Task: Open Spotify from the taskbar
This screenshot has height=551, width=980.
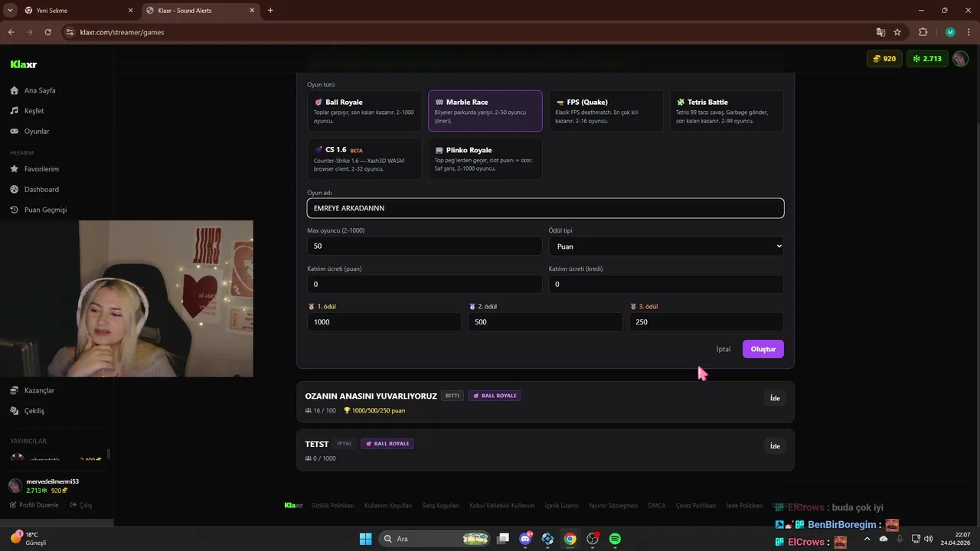Action: (615, 539)
